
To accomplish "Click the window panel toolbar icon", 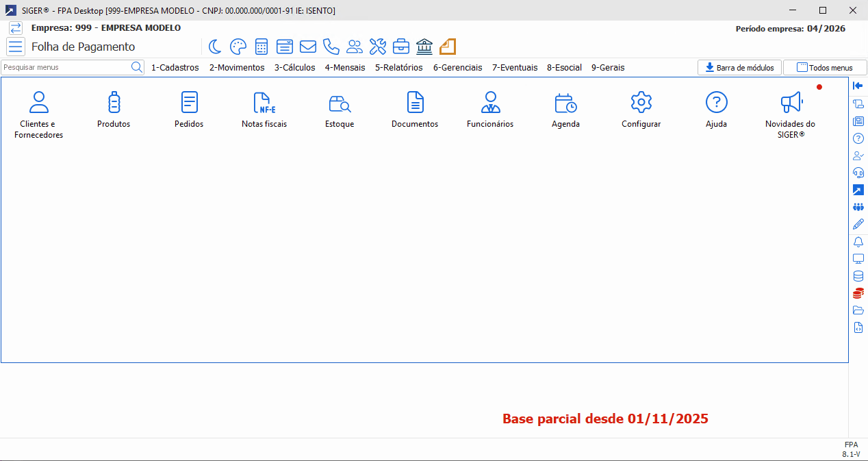I will [285, 47].
